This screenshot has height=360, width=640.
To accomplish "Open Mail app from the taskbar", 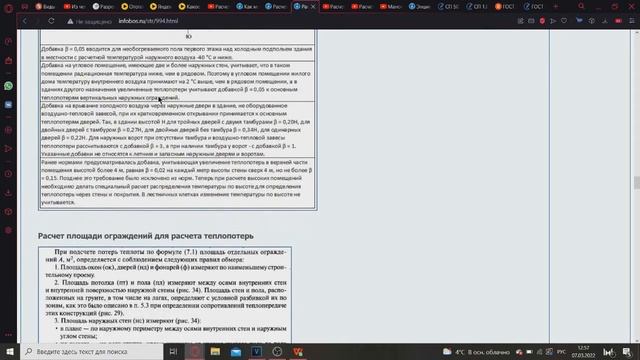I will pos(236,351).
